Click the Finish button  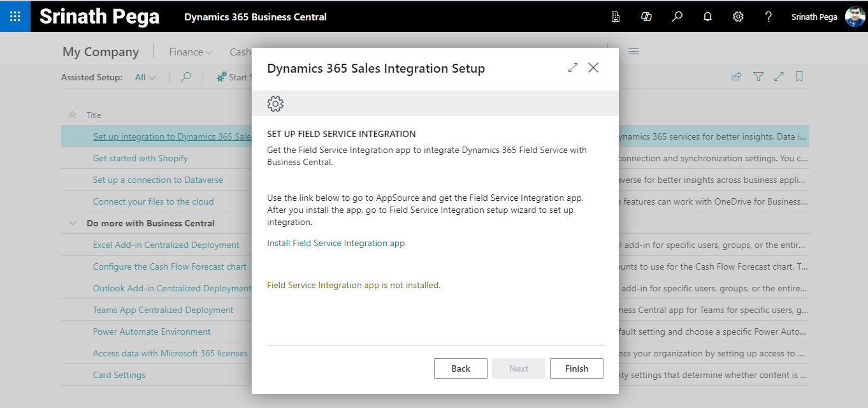(576, 368)
